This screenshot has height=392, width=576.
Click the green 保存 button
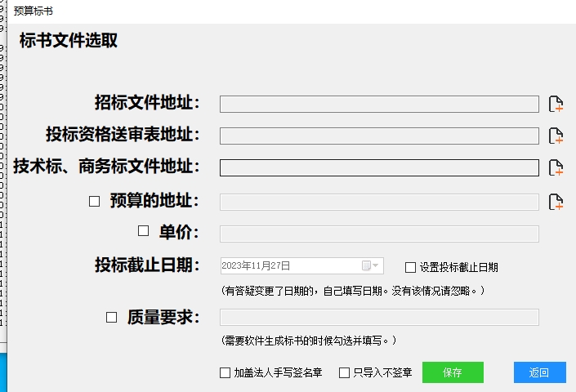point(453,372)
